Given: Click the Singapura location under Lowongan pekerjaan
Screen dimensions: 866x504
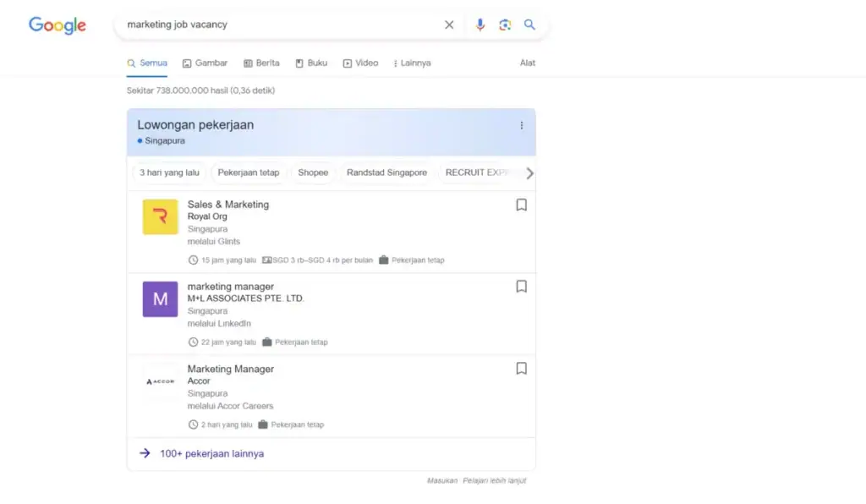Looking at the screenshot, I should click(x=165, y=140).
